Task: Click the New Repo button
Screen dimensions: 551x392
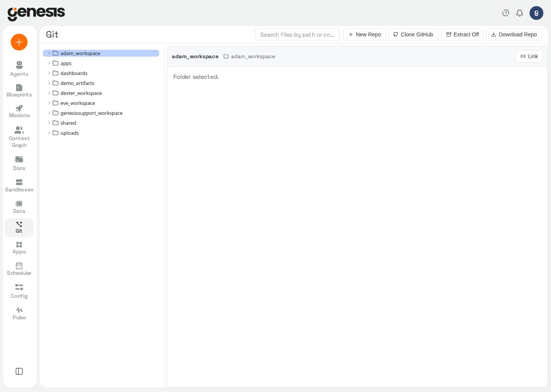Action: [364, 34]
